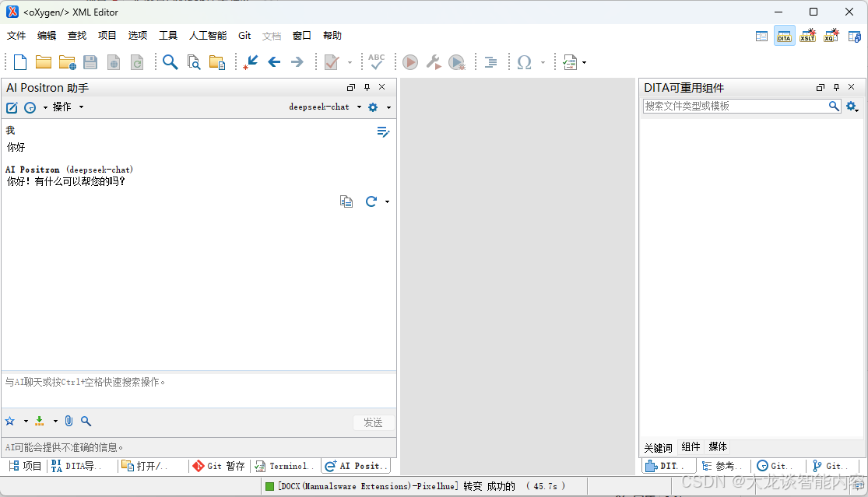Screen dimensions: 868x497
Task: Switch to the 组件 tab
Action: (691, 446)
